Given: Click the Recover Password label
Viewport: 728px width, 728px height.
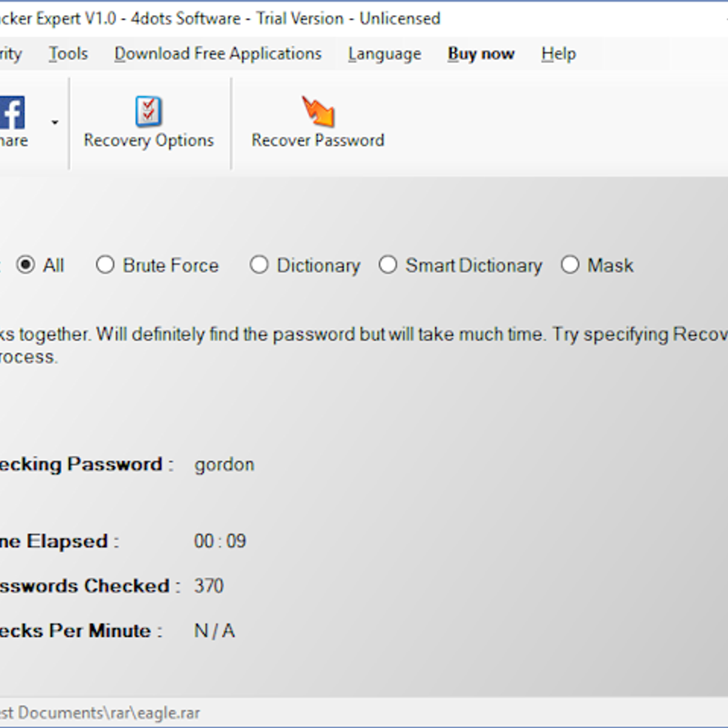Looking at the screenshot, I should coord(318,140).
